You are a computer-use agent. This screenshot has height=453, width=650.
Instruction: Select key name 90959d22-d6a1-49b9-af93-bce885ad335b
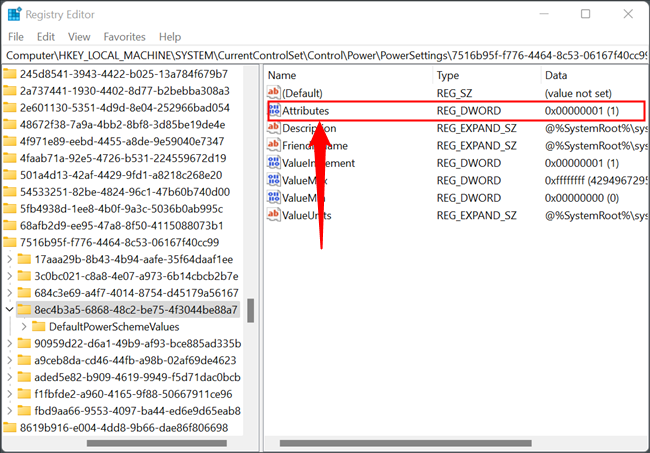coord(138,343)
